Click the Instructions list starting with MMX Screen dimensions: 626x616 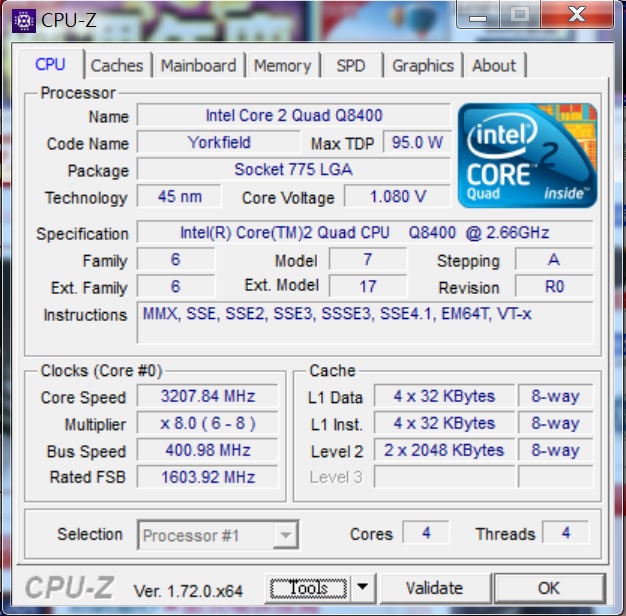[x=365, y=323]
